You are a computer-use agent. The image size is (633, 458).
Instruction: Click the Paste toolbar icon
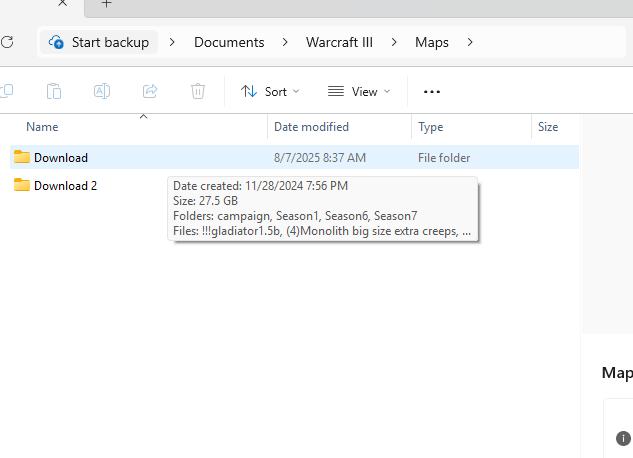[x=54, y=91]
